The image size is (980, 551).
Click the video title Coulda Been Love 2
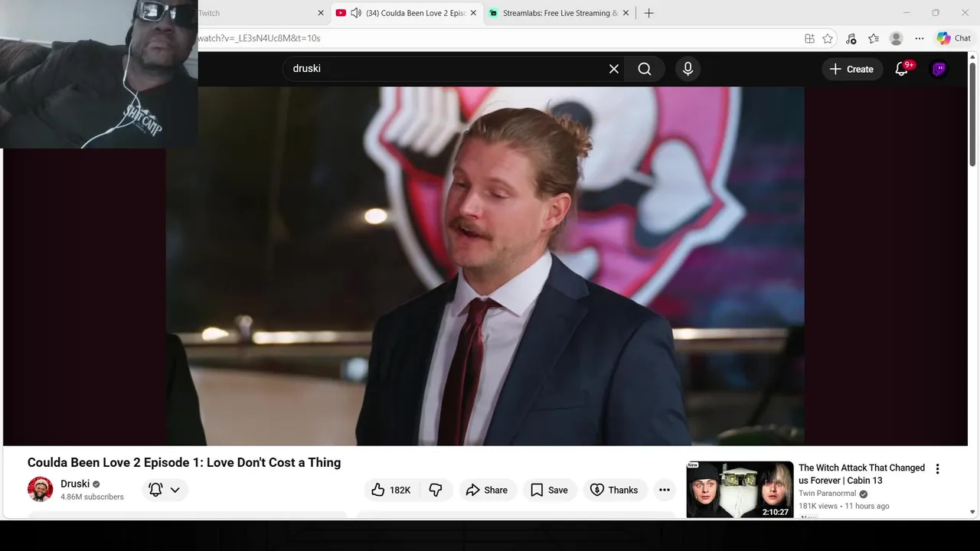point(184,462)
